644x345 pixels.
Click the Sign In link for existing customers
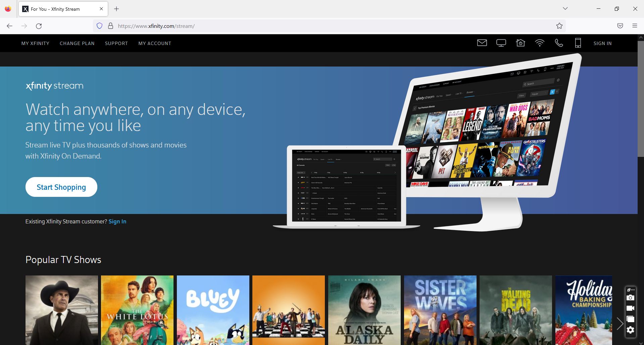pos(117,221)
